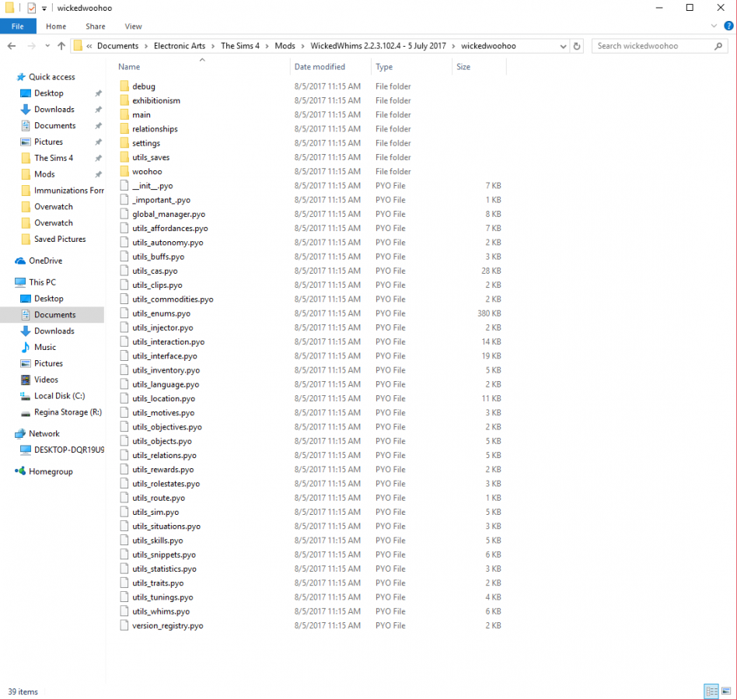Expand the ribbon with the chevron
The width and height of the screenshot is (737, 700).
714,26
